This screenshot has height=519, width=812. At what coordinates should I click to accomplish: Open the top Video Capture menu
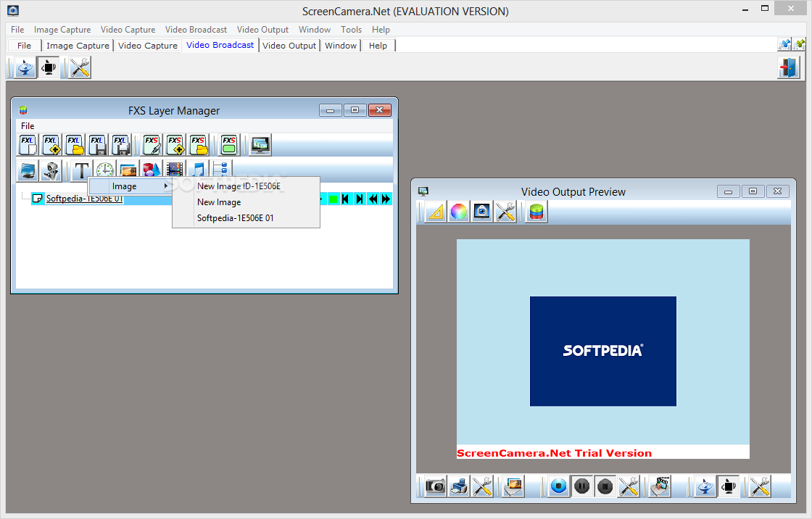coord(128,30)
